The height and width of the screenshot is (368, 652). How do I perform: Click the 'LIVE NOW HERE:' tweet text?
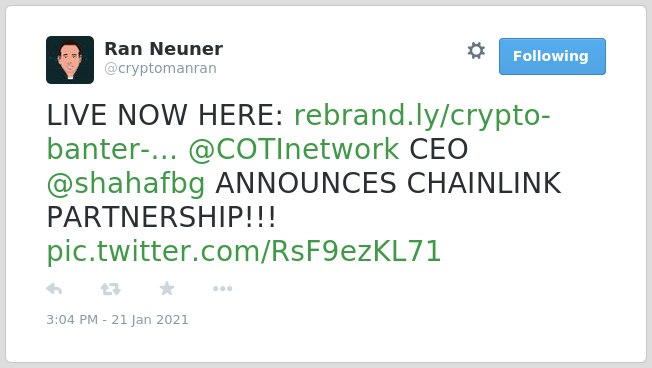coord(165,115)
